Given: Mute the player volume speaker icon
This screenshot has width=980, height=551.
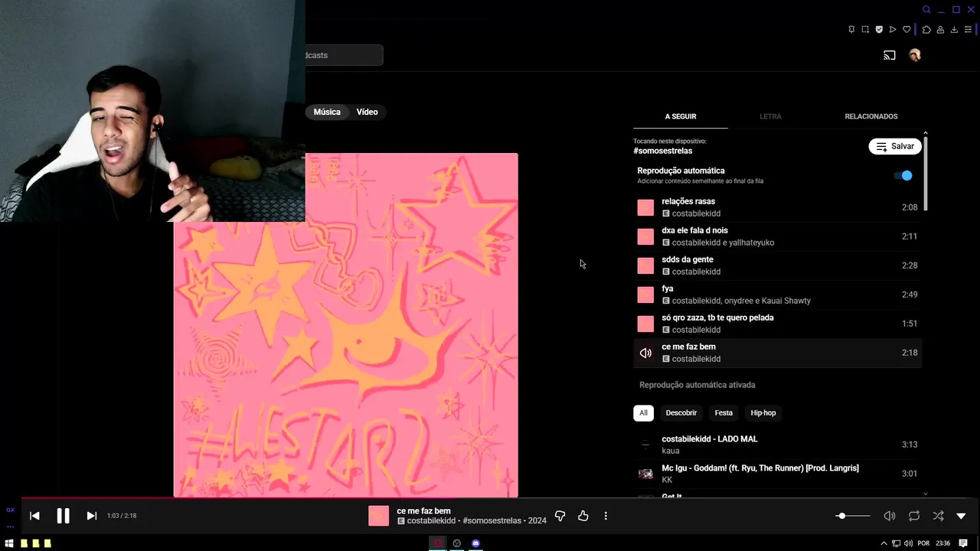Looking at the screenshot, I should pos(889,516).
